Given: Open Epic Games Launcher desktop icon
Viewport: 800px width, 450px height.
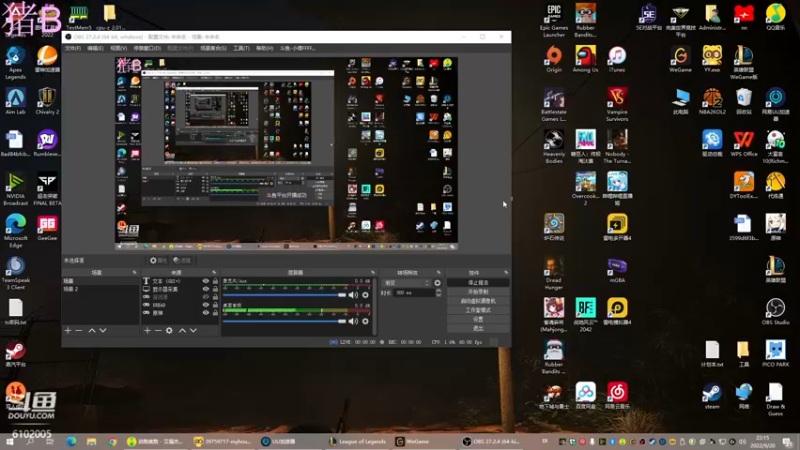Looking at the screenshot, I should coord(554,20).
